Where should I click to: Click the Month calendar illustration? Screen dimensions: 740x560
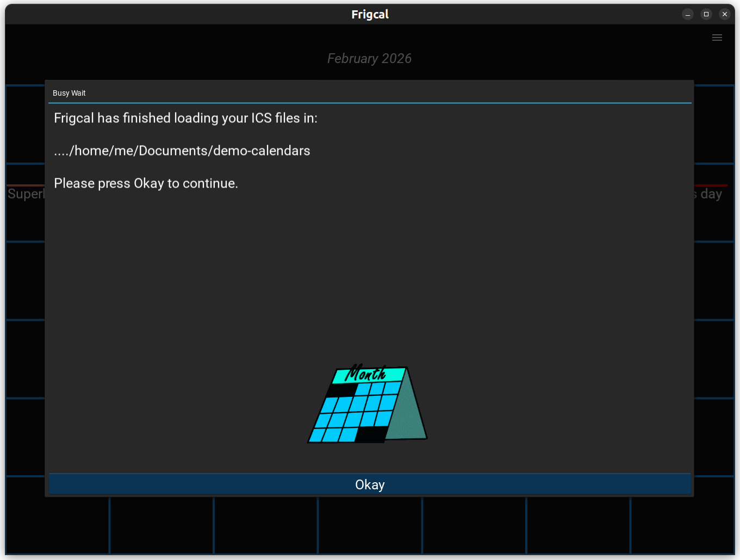click(x=368, y=405)
